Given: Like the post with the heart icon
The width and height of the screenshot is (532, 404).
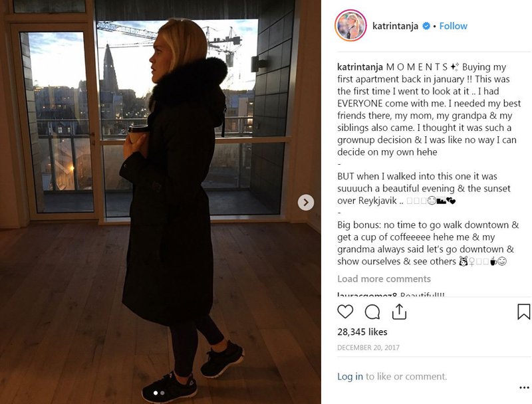Looking at the screenshot, I should [x=345, y=312].
